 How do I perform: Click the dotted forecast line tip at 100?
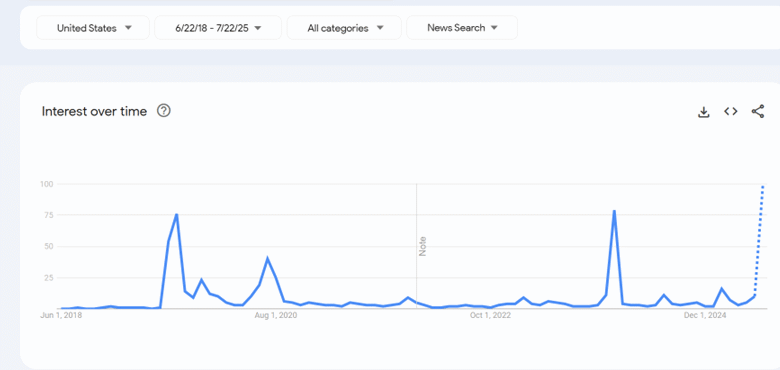click(x=763, y=187)
